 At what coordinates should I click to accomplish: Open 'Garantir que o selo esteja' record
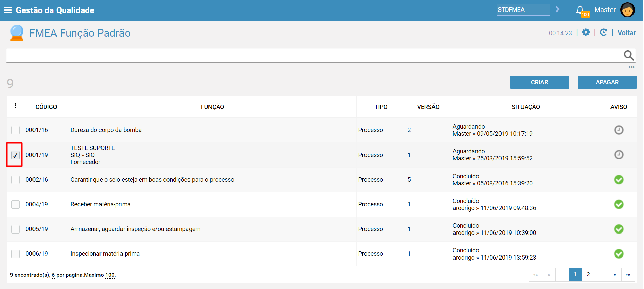(152, 180)
